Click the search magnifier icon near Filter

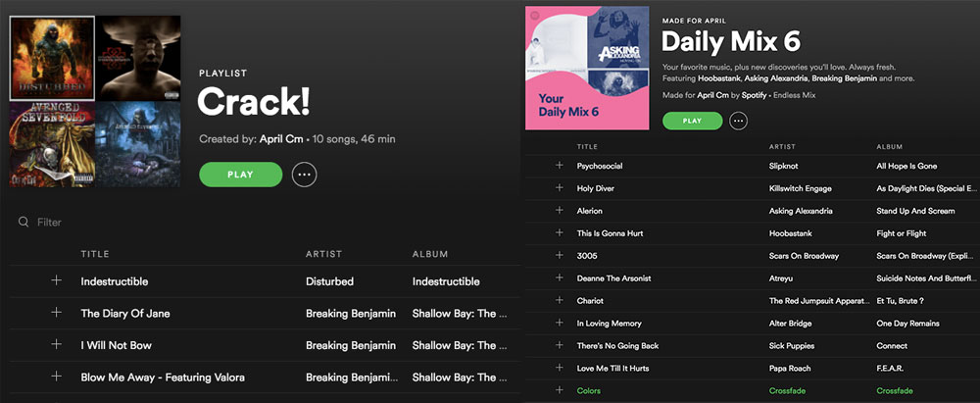coord(24,223)
